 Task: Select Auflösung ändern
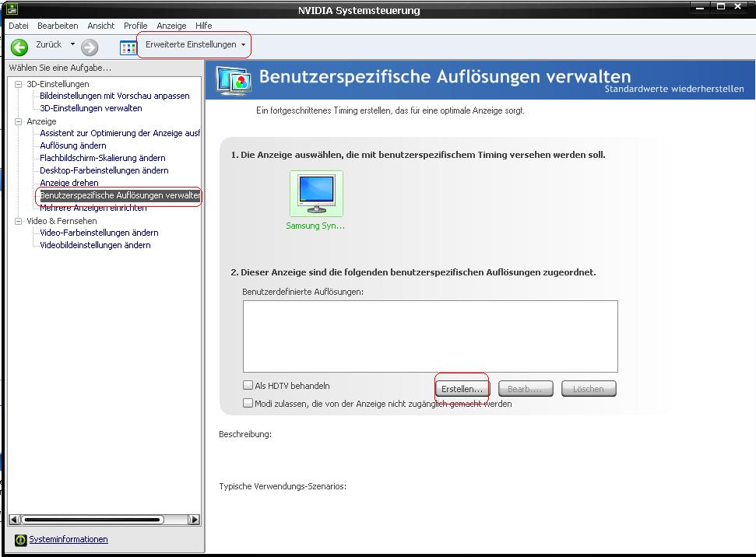[73, 145]
